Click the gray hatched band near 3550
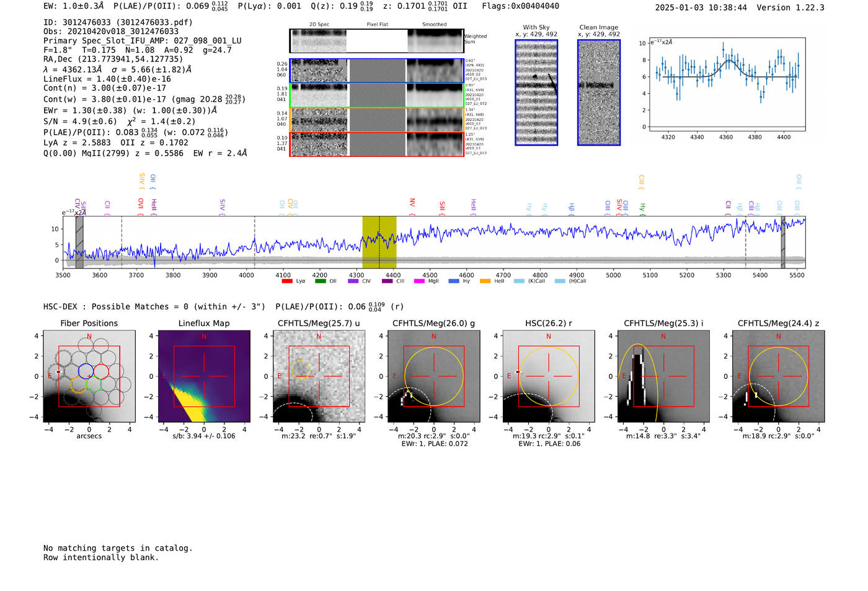The image size is (868, 591). click(x=79, y=242)
